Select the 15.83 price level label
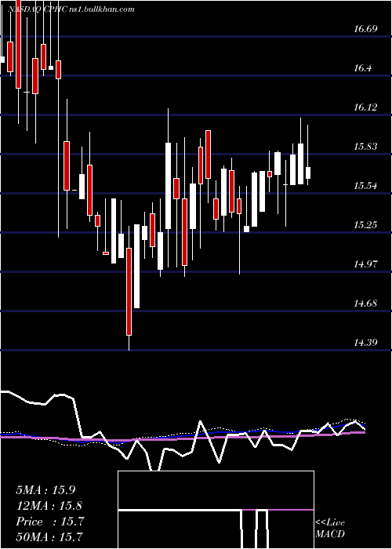 (x=365, y=147)
